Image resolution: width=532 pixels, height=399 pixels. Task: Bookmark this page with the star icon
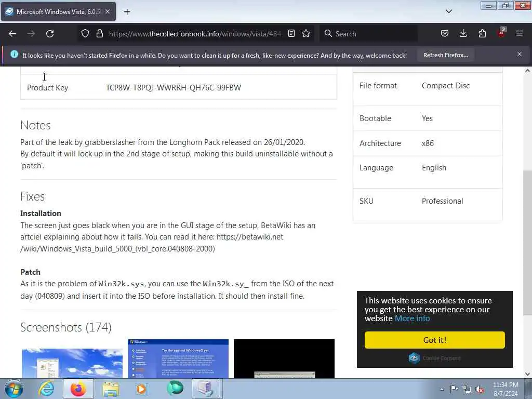[x=306, y=34]
